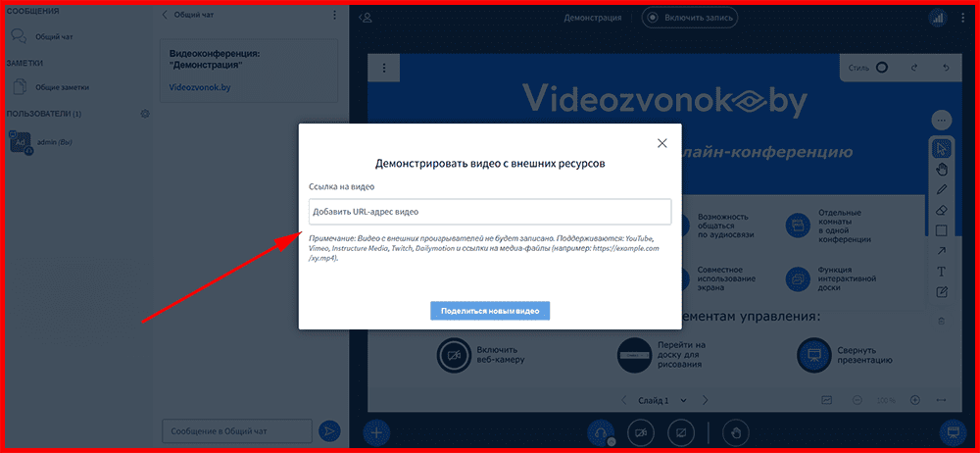Click 'Перейти на доску для рисования' slide icon

634,355
